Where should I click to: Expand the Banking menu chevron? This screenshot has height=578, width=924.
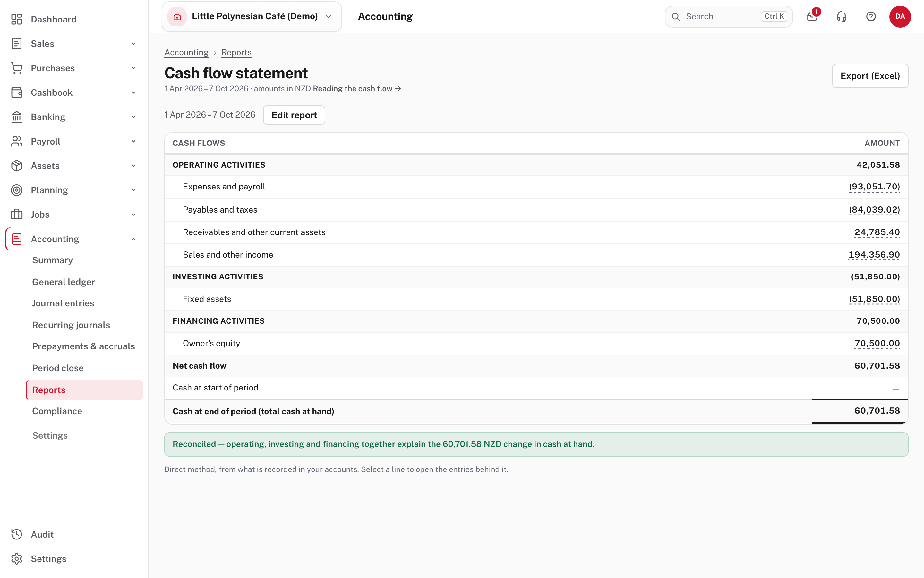coord(133,117)
